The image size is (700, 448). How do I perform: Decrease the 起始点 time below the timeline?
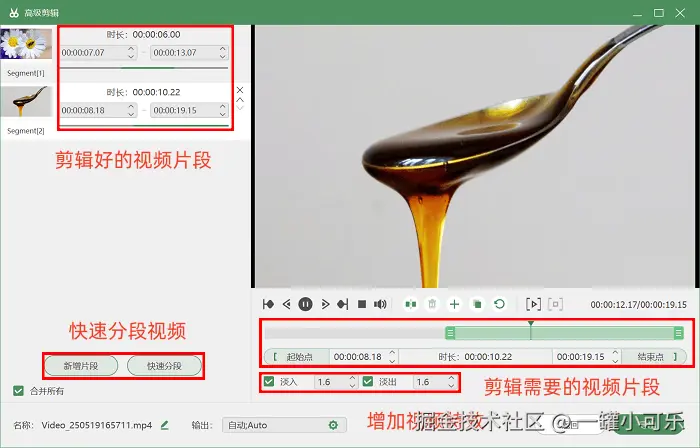pyautogui.click(x=392, y=361)
